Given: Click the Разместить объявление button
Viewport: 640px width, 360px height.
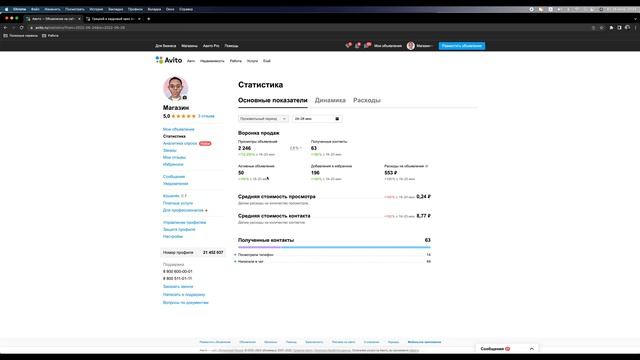Looking at the screenshot, I should pos(462,46).
